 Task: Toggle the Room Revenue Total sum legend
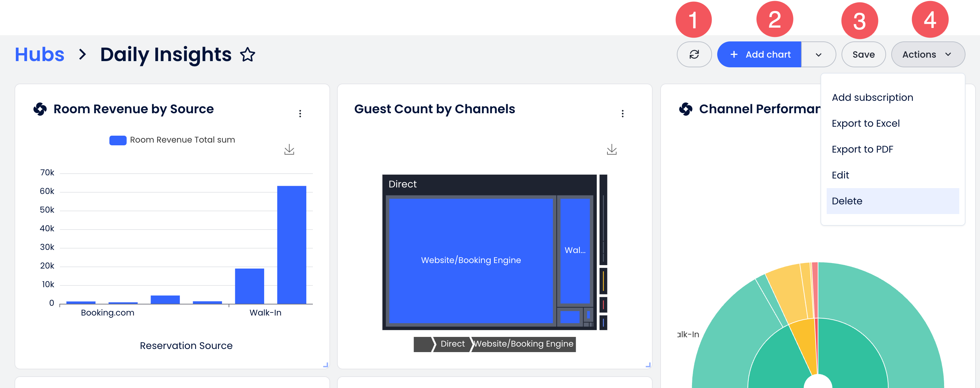tap(172, 140)
